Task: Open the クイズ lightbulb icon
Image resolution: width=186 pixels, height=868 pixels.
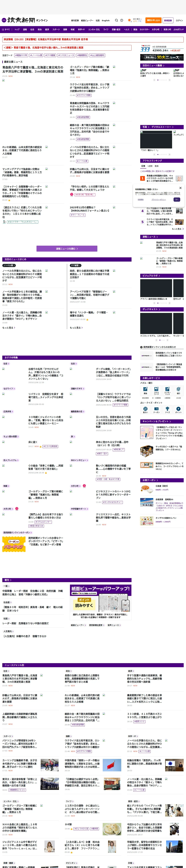Action: coord(167,409)
